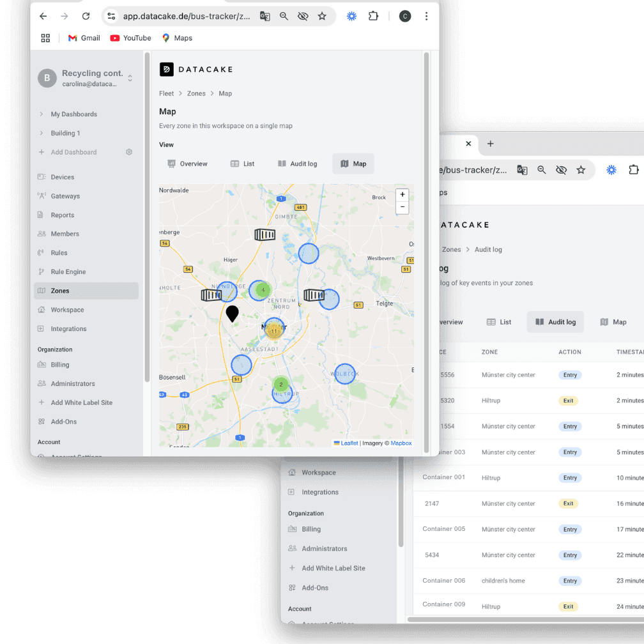Screen dimensions: 644x644
Task: Open Extensions puzzle icon in front window
Action: tap(373, 16)
